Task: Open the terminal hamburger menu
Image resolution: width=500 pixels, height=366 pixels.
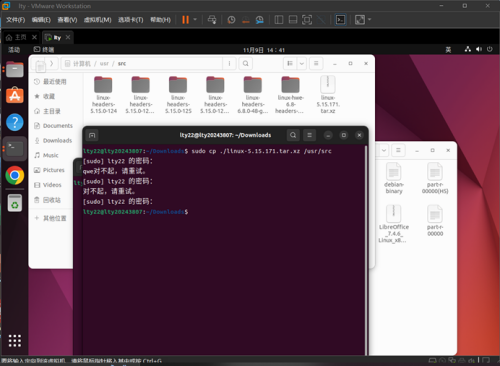Action: click(309, 135)
